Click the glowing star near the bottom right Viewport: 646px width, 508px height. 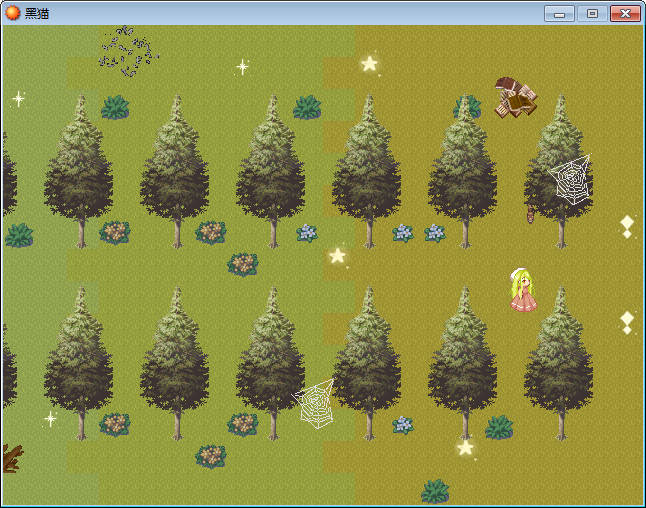466,447
